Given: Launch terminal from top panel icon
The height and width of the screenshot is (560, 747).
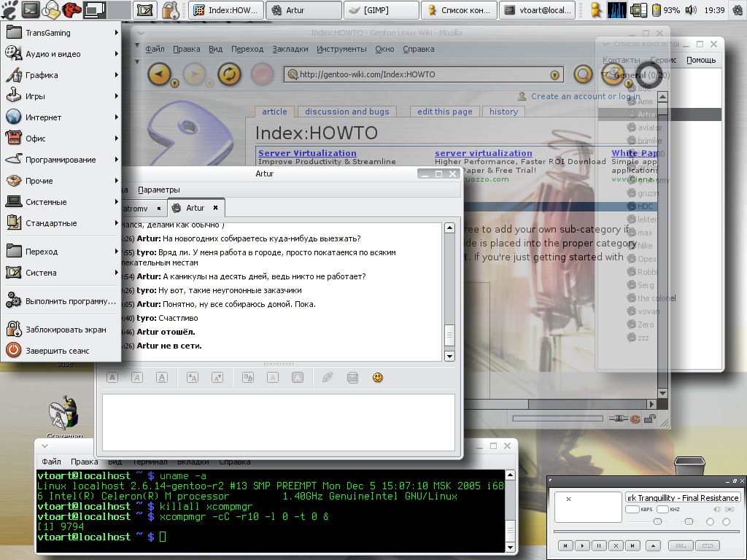Looking at the screenshot, I should tap(31, 9).
